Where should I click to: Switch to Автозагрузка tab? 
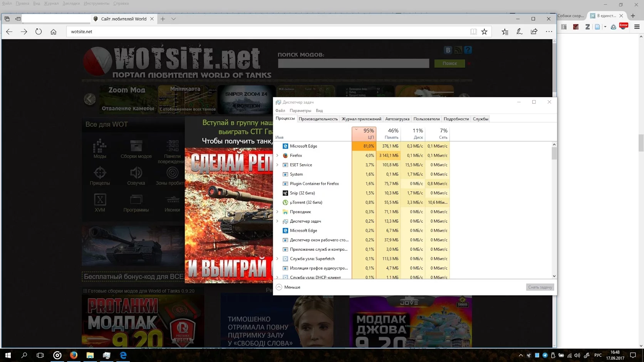pyautogui.click(x=397, y=119)
